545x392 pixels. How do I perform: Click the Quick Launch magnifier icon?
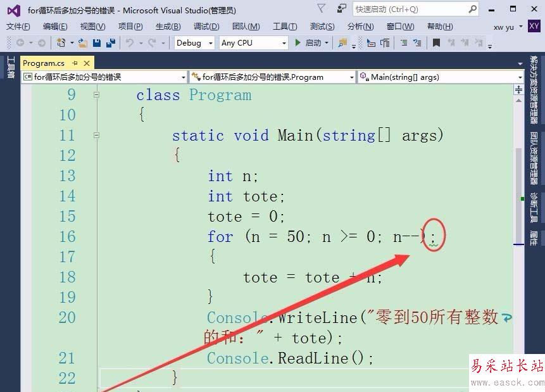click(472, 9)
